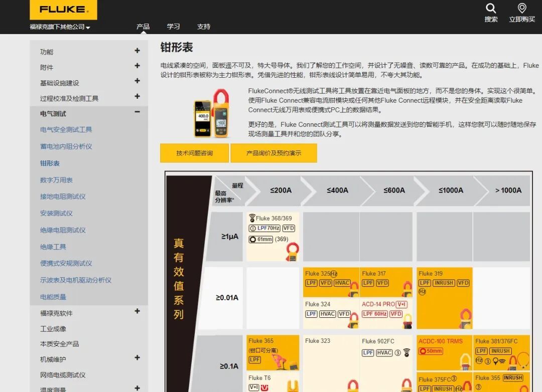Click the HVAC badge in Fluke 324
This screenshot has height=392, width=542.
point(327,314)
